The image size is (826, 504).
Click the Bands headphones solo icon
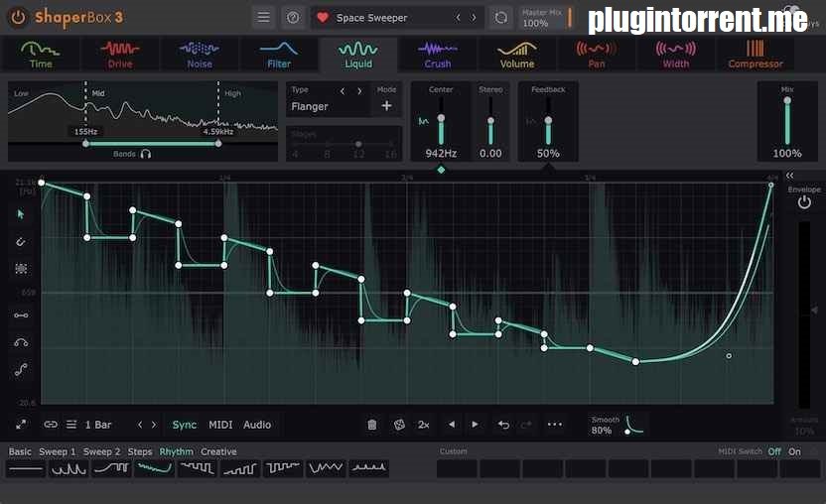tap(146, 154)
